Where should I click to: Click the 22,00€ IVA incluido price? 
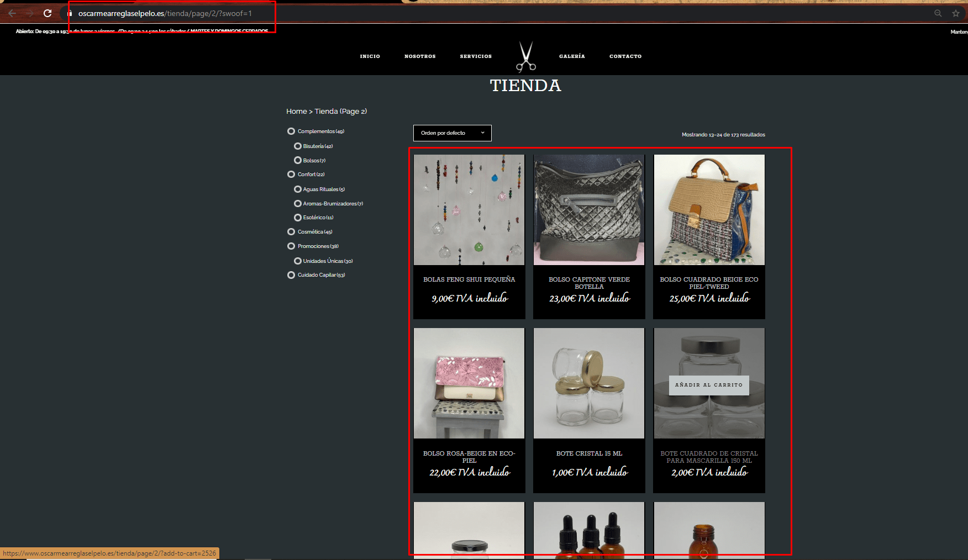[x=470, y=472]
